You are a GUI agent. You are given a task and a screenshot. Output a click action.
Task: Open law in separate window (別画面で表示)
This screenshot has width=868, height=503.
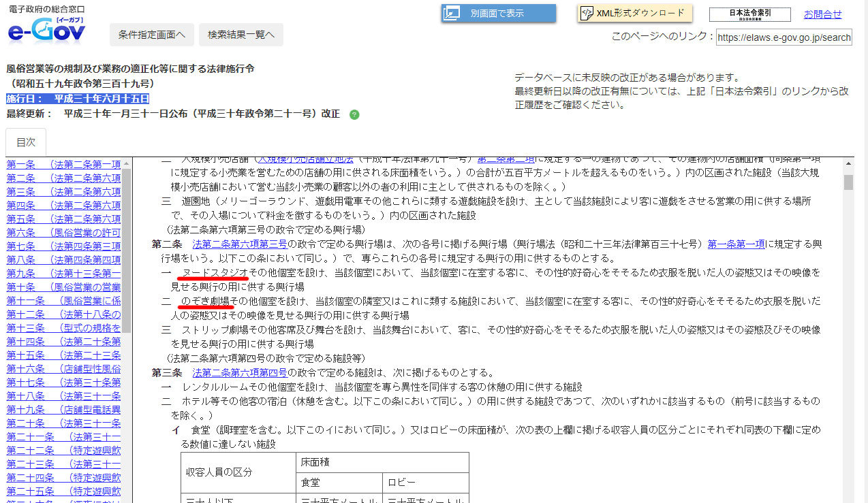[x=498, y=13]
